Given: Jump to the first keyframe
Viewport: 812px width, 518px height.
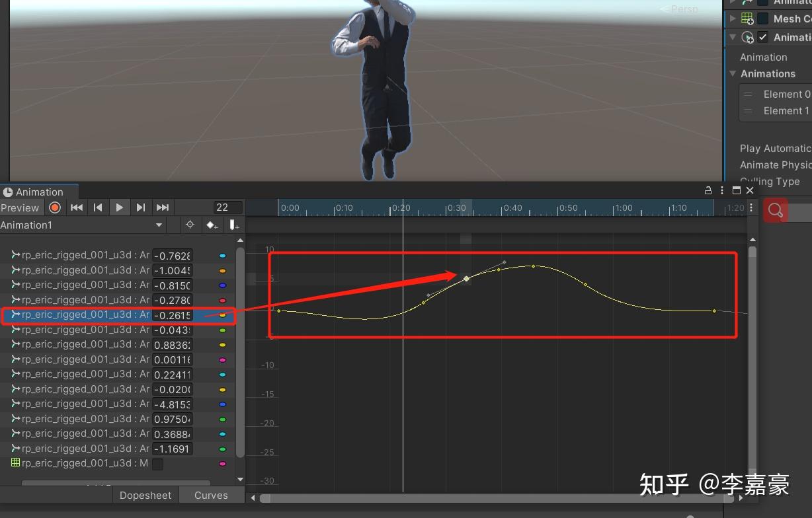Looking at the screenshot, I should (76, 207).
